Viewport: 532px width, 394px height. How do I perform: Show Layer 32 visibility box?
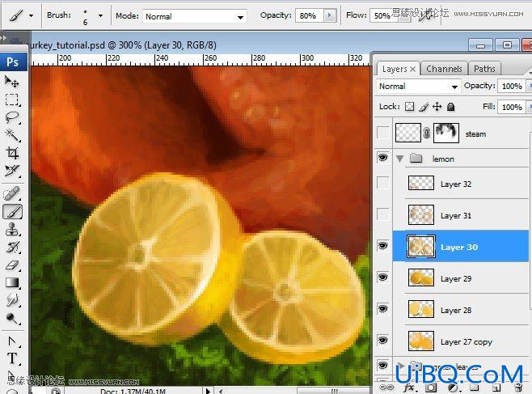(x=383, y=183)
